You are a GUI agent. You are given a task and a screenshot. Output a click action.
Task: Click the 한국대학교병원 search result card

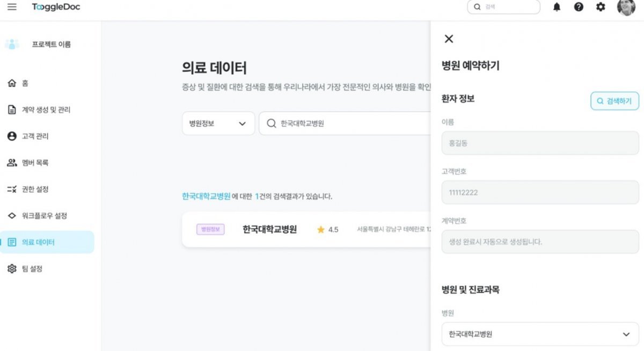pos(306,230)
